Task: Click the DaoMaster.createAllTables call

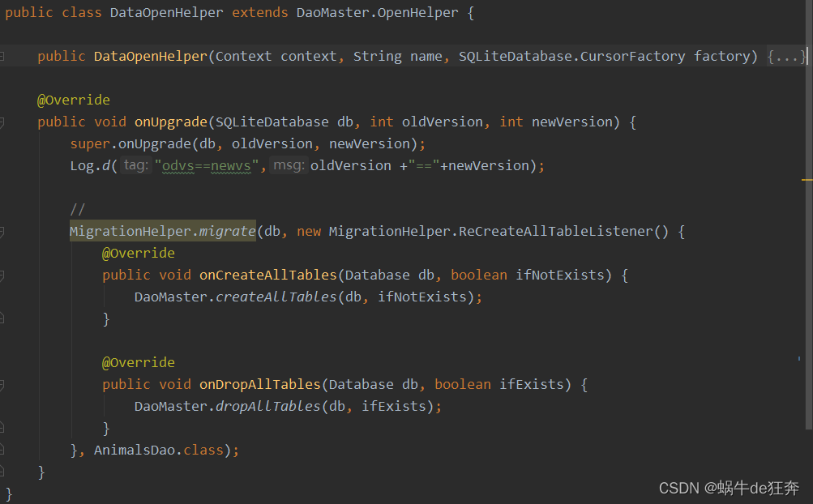Action: click(235, 297)
